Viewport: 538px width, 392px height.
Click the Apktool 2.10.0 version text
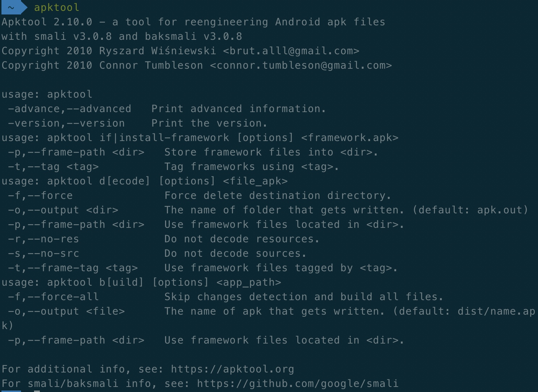coord(47,22)
